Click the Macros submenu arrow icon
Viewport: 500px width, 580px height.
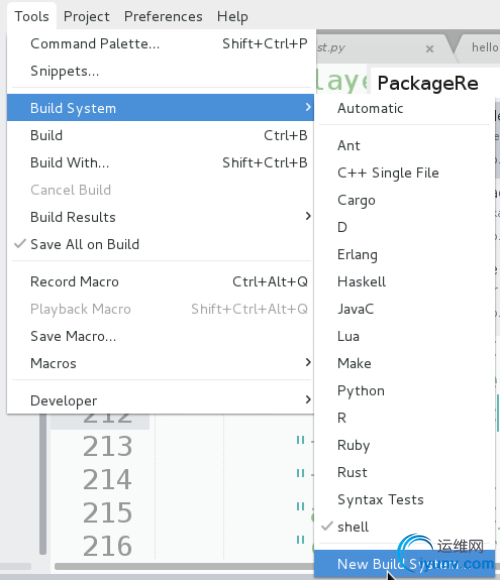(x=308, y=362)
